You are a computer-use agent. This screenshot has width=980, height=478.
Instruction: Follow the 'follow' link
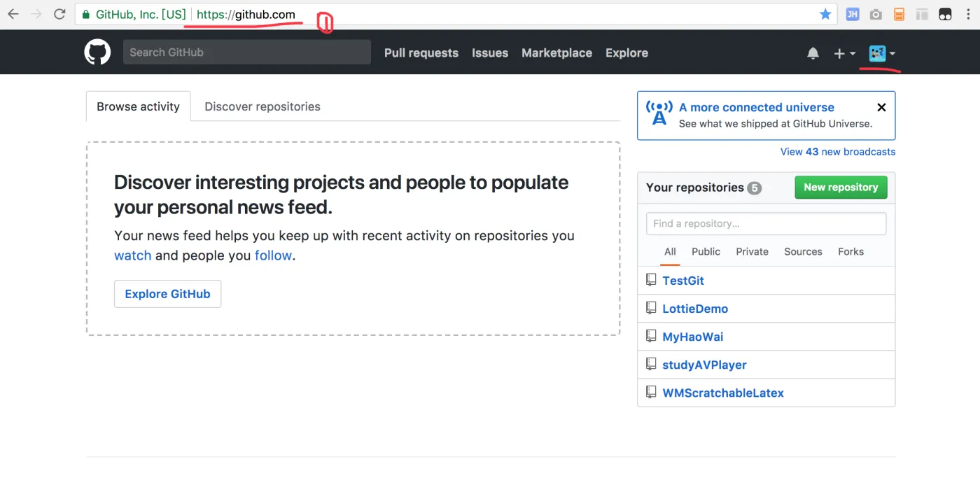pos(273,255)
